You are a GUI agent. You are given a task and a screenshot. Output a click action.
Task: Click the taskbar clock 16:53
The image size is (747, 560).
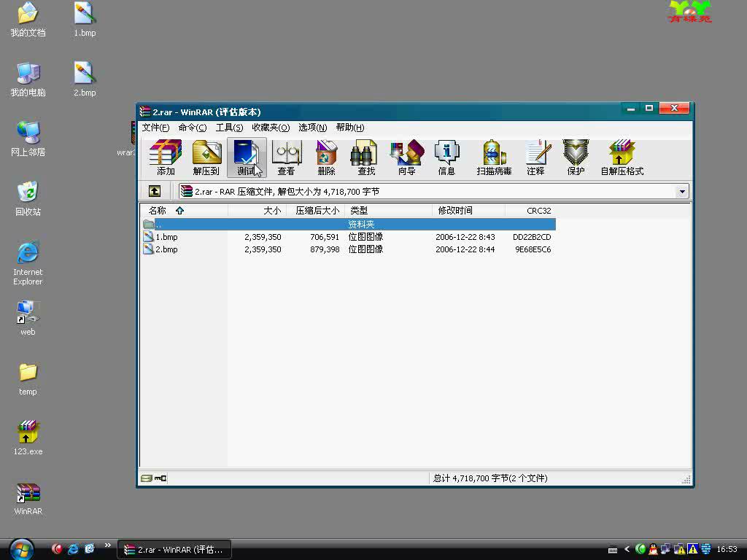point(727,550)
